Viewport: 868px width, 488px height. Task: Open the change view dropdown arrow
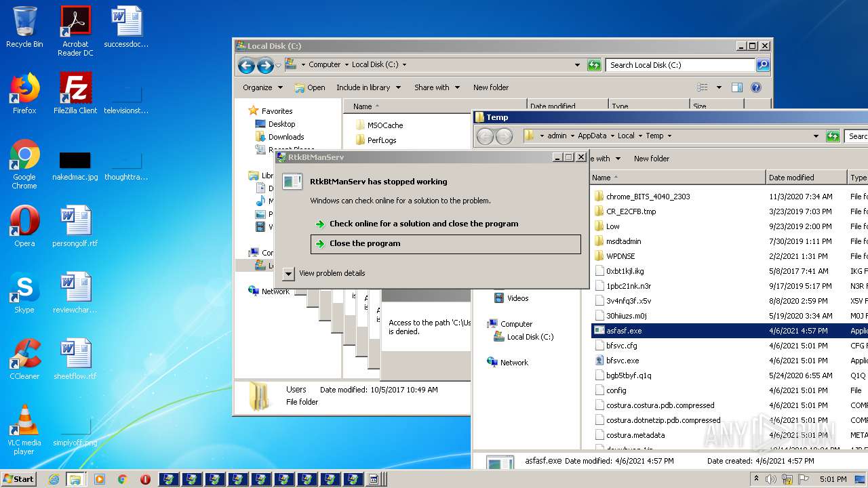719,87
